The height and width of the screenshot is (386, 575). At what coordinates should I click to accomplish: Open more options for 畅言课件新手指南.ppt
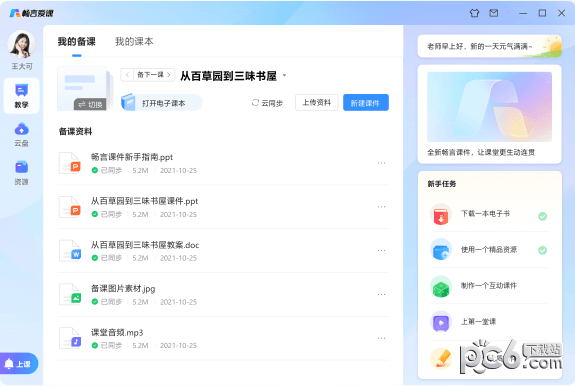[381, 163]
